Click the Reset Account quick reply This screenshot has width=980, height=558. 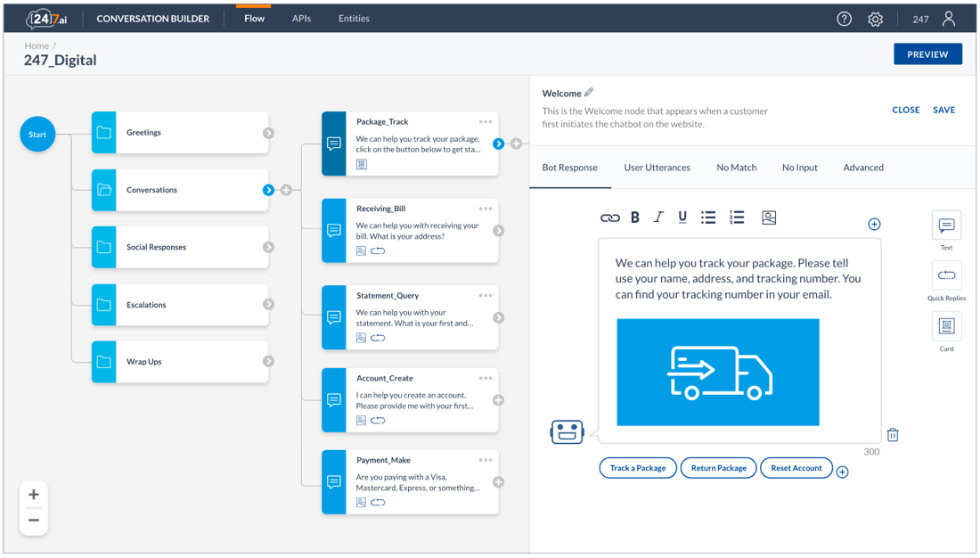click(x=796, y=468)
